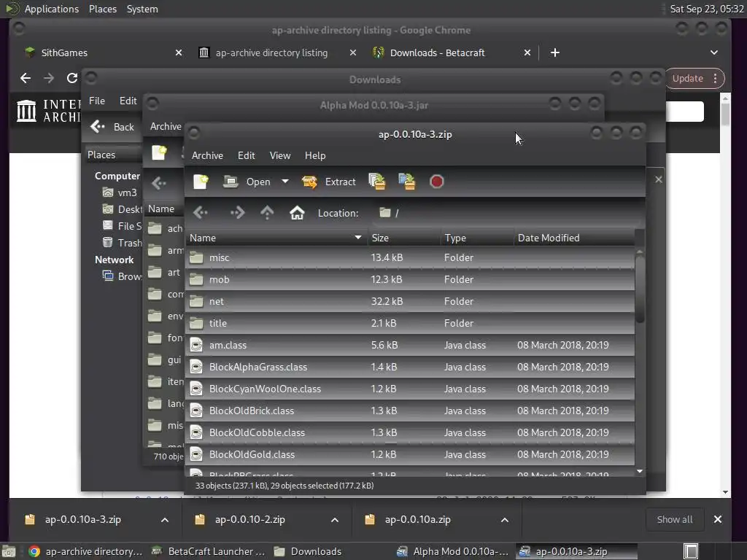The image size is (747, 560).
Task: Open the View menu in archive manager
Action: [279, 155]
